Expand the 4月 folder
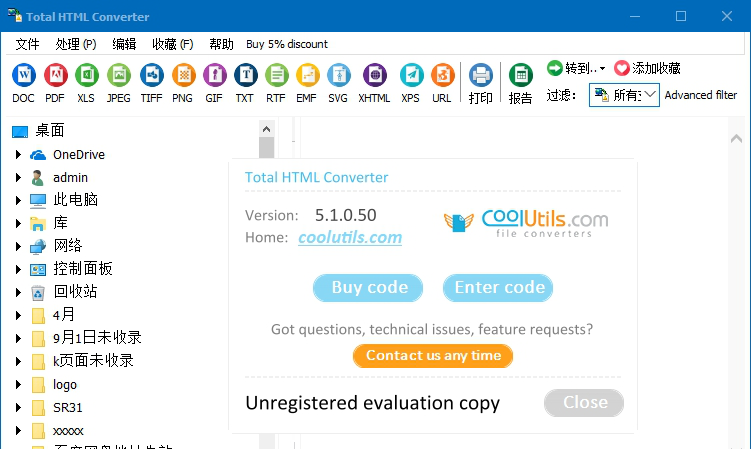The image size is (751, 466). coord(18,315)
